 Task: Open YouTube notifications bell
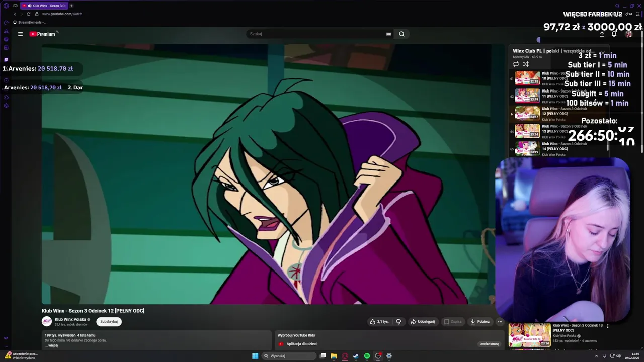point(614,34)
